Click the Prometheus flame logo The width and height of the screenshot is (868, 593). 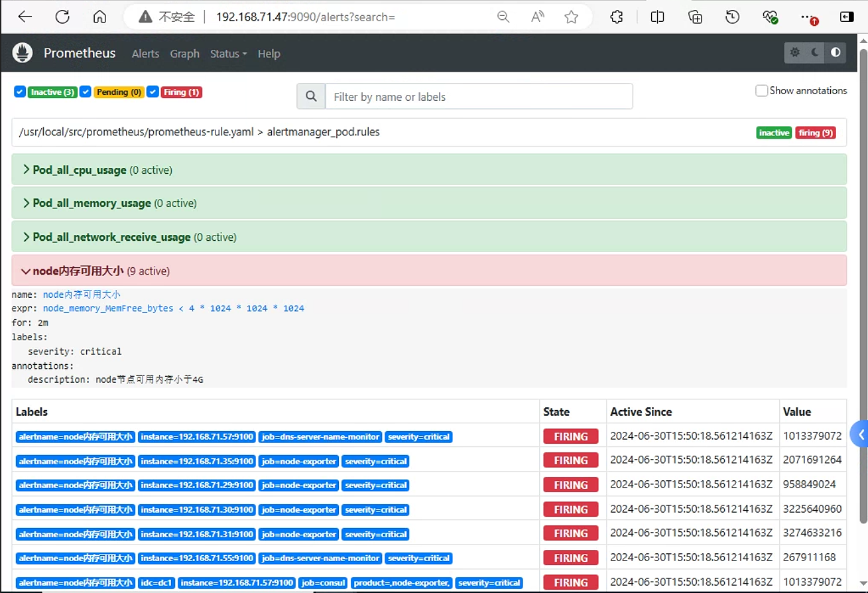pyautogui.click(x=23, y=53)
